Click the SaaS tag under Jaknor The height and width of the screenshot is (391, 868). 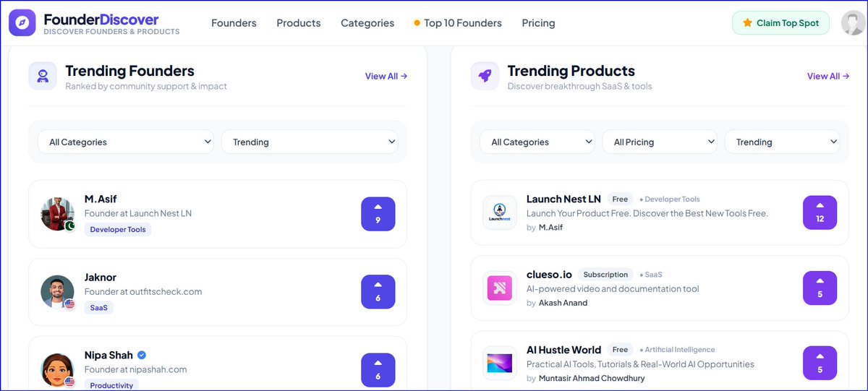click(x=99, y=307)
